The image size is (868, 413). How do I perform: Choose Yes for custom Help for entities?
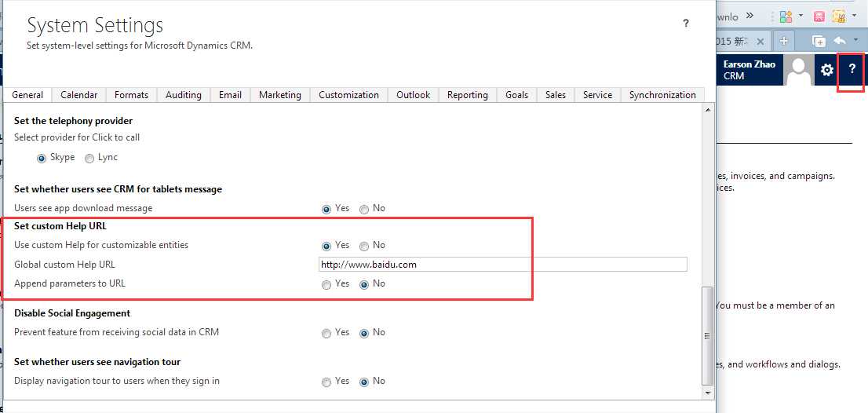[x=326, y=246]
